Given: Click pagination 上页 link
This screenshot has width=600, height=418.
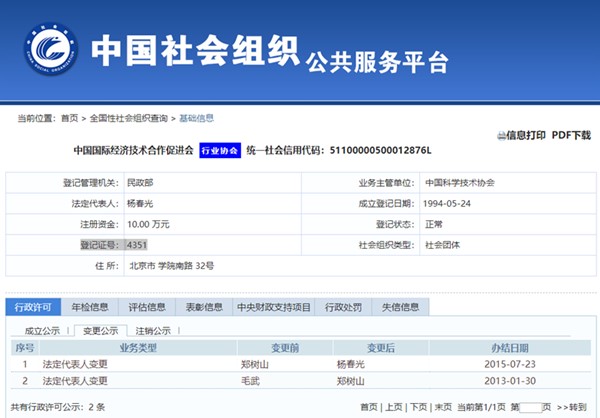Looking at the screenshot, I should coord(394,407).
